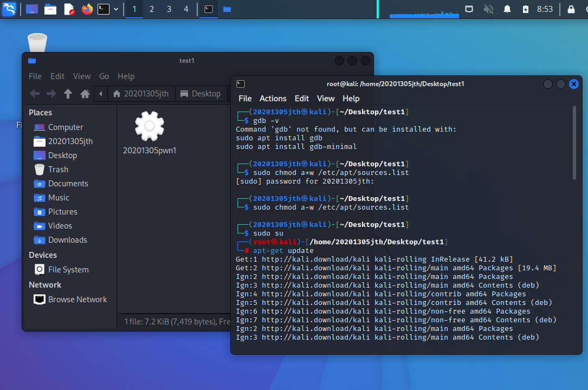Click the terminal window title icon
The image size is (588, 390).
click(241, 84)
